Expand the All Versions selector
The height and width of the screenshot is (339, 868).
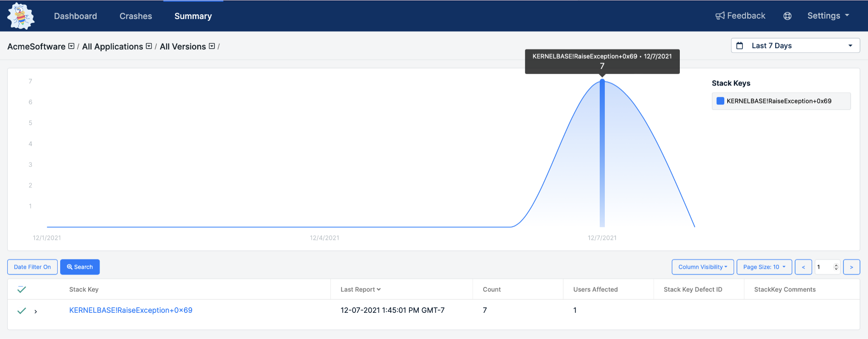pyautogui.click(x=212, y=46)
